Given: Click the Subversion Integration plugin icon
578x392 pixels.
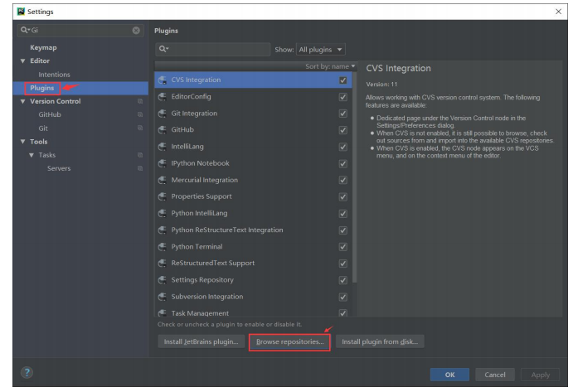Looking at the screenshot, I should coord(163,297).
